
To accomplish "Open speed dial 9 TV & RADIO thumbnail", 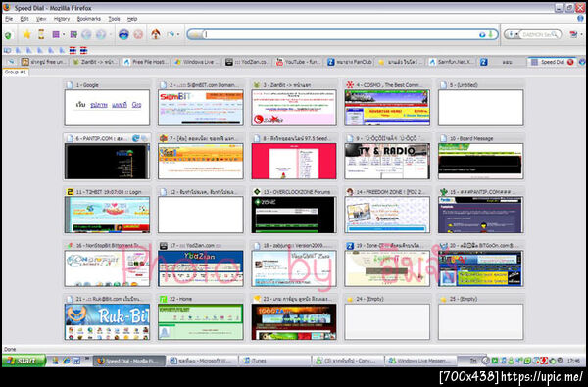I will (387, 162).
